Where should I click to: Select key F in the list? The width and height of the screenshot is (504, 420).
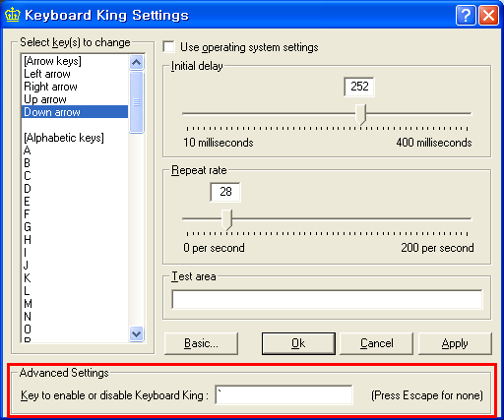[x=75, y=214]
